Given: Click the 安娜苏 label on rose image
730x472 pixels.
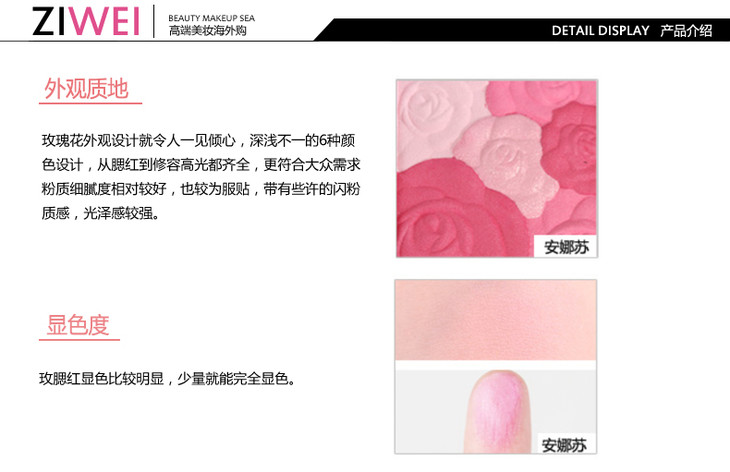Looking at the screenshot, I should (566, 247).
